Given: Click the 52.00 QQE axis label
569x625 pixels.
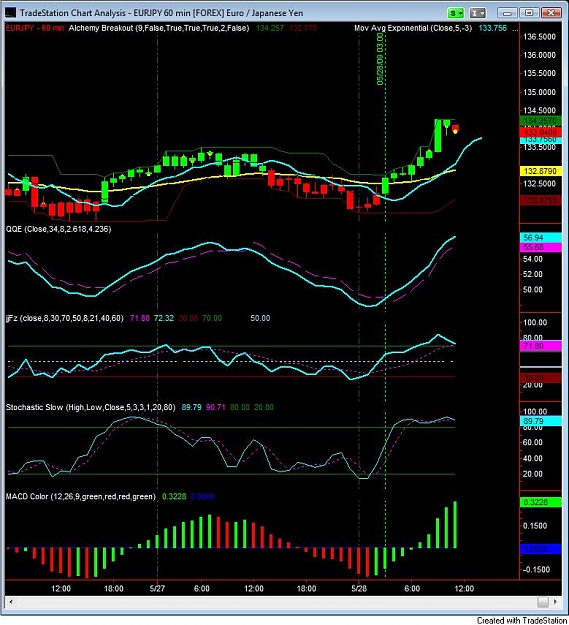Looking at the screenshot, I should (533, 274).
